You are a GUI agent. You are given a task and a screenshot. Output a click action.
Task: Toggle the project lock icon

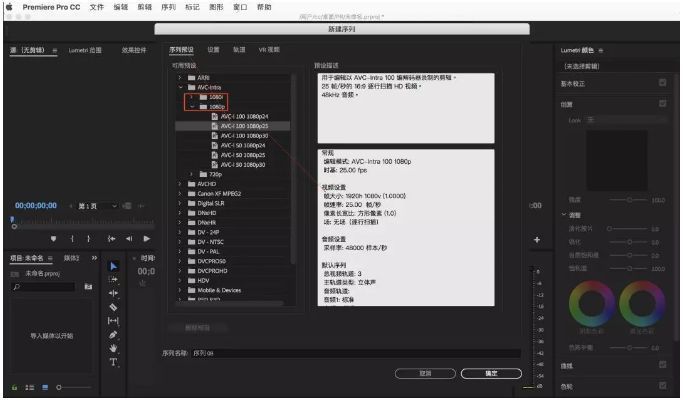(14, 387)
